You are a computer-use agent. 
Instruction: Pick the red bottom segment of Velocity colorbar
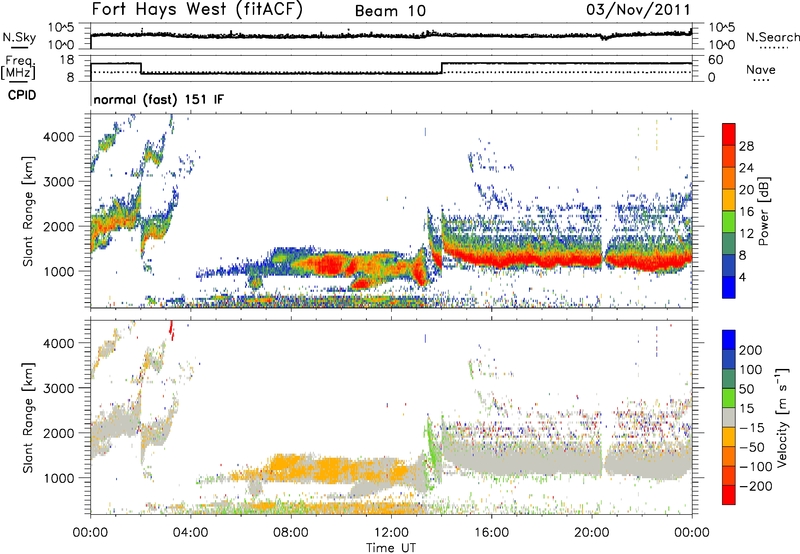tap(729, 495)
